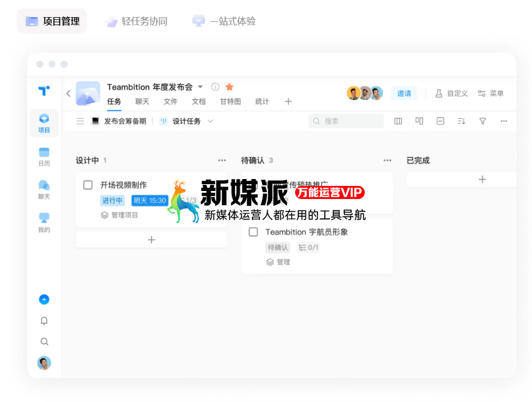Click the 搜索 search input field
The height and width of the screenshot is (402, 532).
coord(346,121)
